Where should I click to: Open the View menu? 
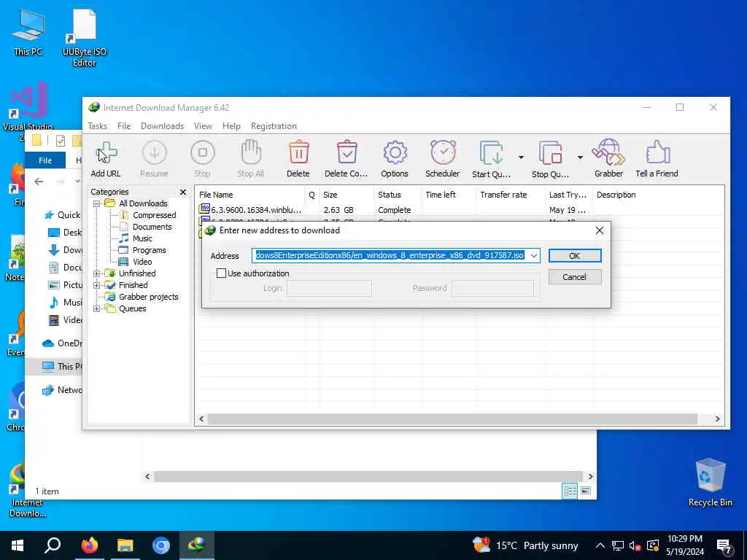click(203, 126)
